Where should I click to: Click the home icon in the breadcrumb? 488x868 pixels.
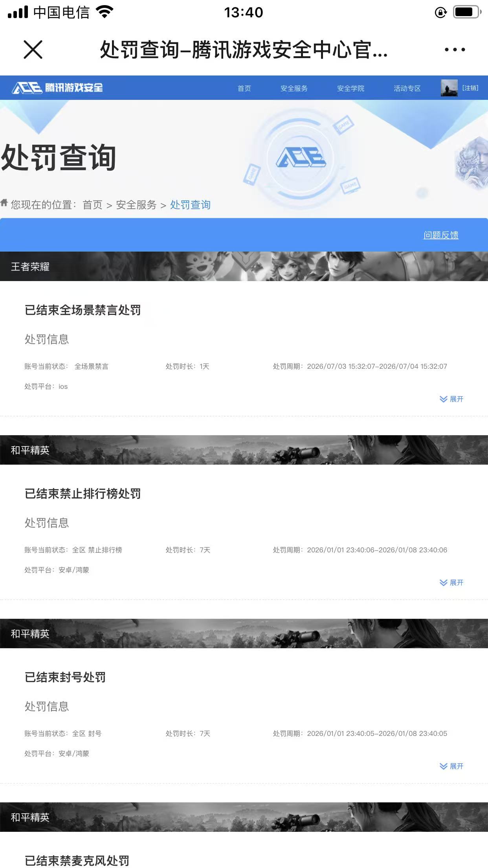[4, 203]
